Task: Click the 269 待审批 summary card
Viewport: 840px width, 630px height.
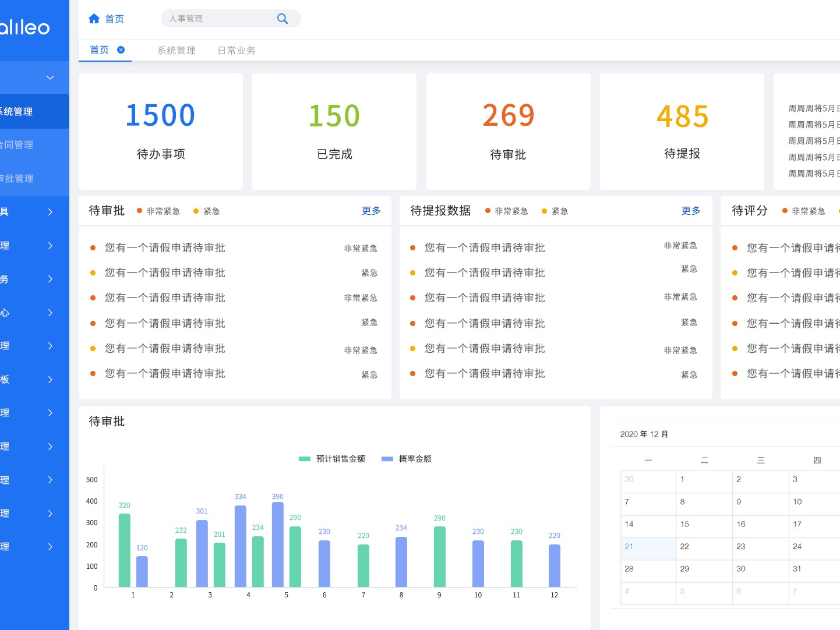Action: [508, 132]
